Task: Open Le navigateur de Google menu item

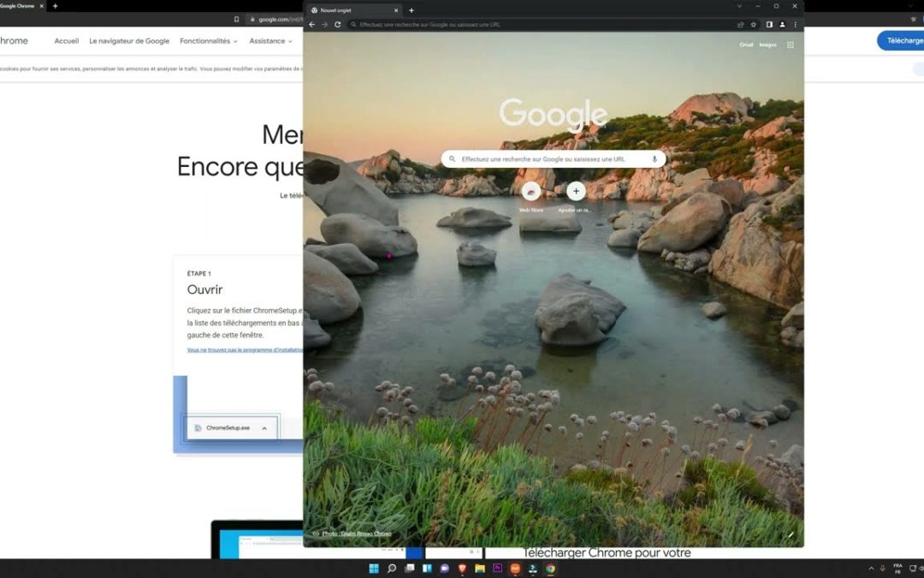Action: tap(129, 41)
